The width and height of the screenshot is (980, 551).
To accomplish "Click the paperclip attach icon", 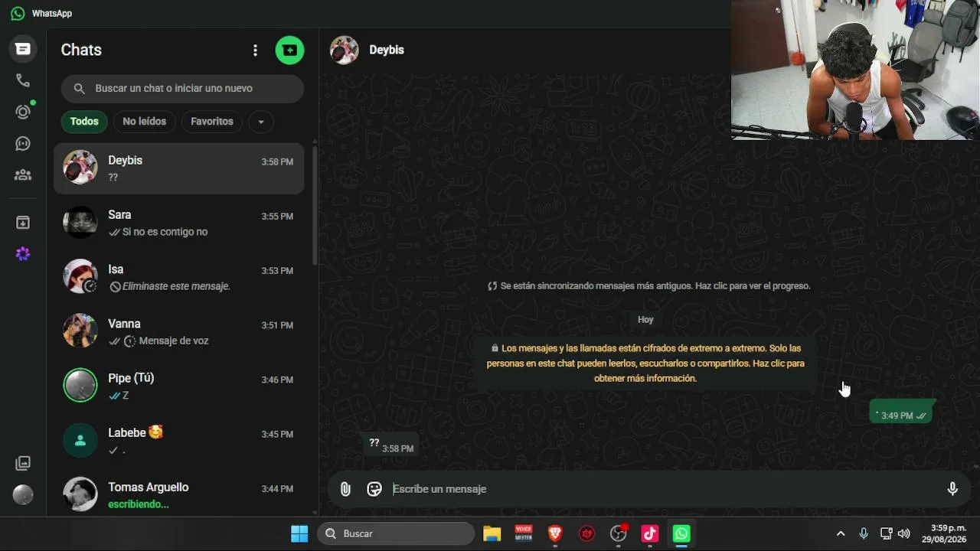I will (345, 489).
